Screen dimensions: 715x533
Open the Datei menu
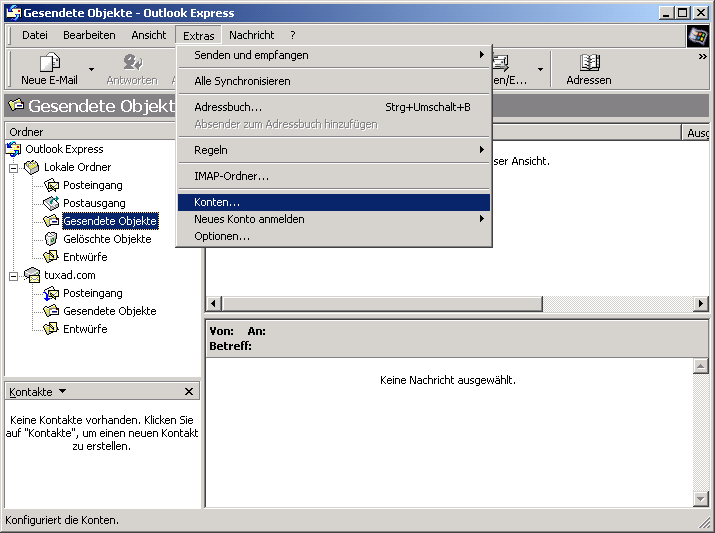pyautogui.click(x=35, y=35)
